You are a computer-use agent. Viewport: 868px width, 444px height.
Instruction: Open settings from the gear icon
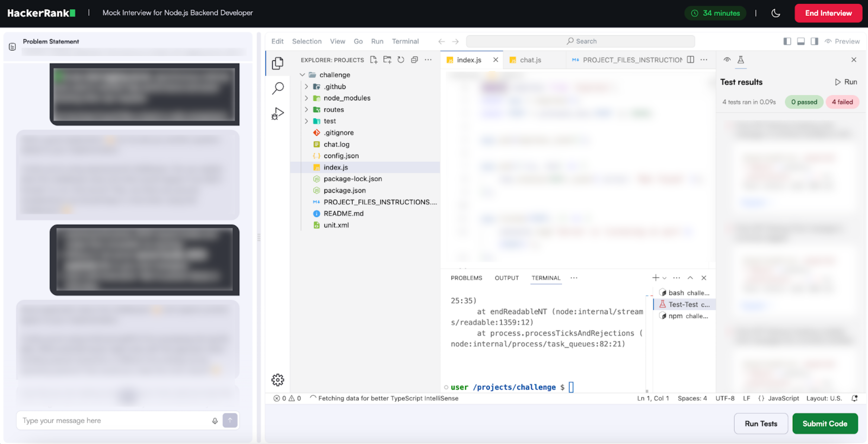278,380
